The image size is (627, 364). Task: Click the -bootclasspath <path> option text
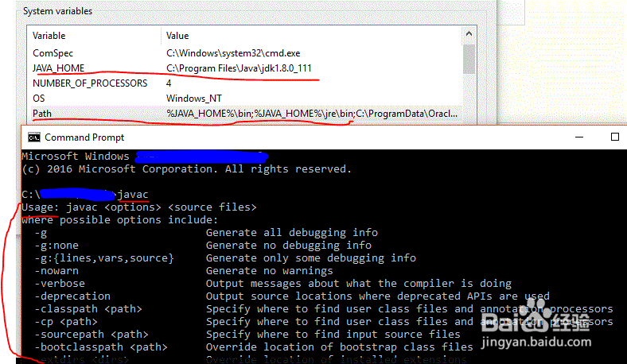click(x=101, y=347)
